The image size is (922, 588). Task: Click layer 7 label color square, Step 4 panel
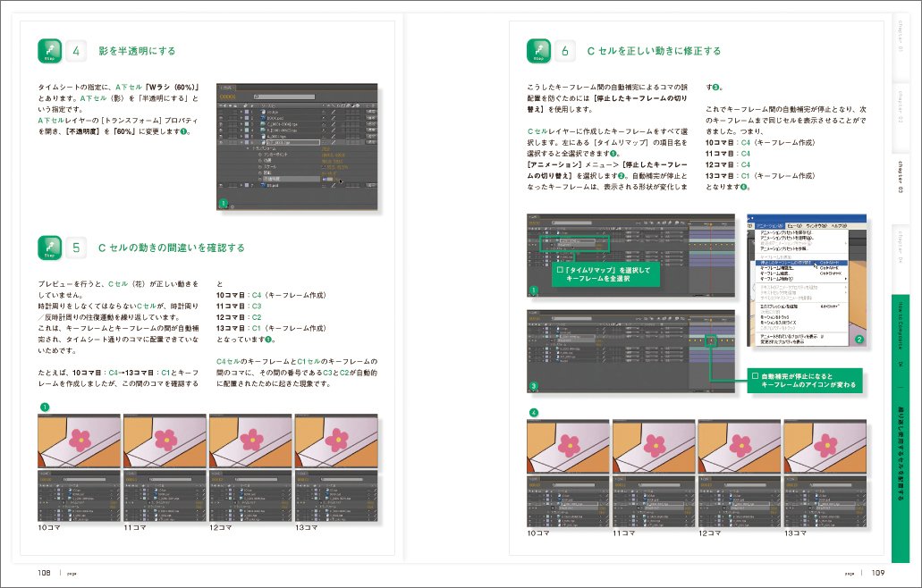click(247, 185)
